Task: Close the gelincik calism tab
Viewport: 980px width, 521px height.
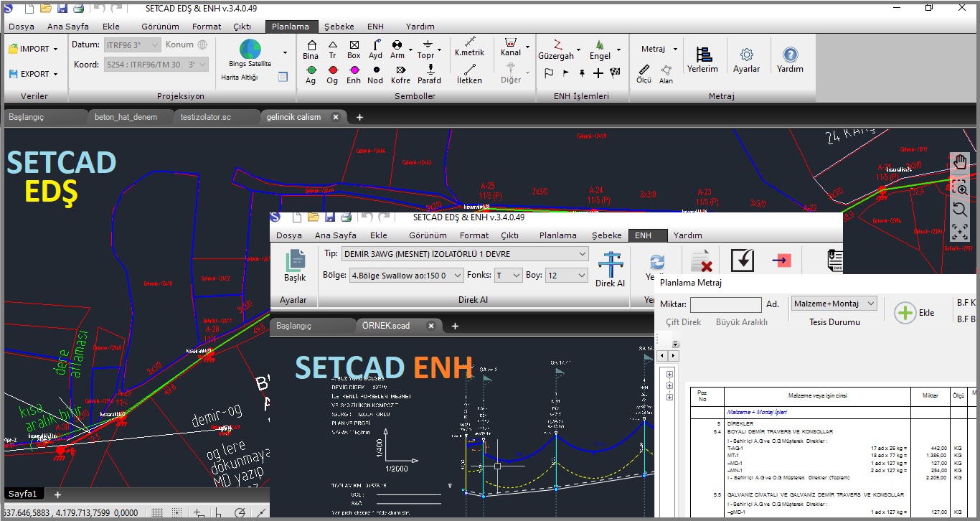Action: [336, 117]
